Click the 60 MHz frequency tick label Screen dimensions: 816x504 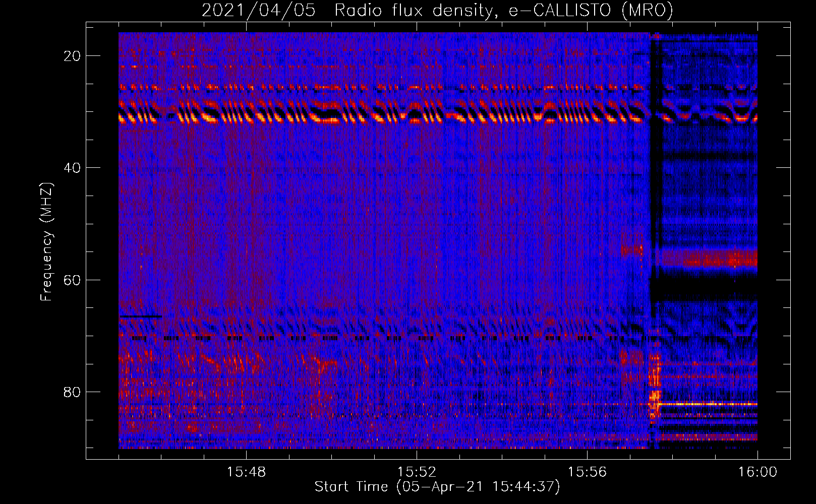pos(73,280)
